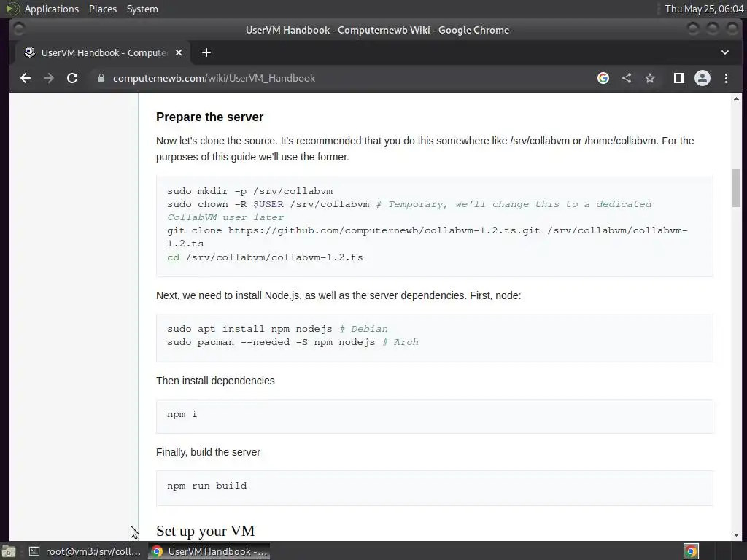Image resolution: width=747 pixels, height=560 pixels.
Task: Click the page's vertical scrollbar thumb
Action: (737, 187)
